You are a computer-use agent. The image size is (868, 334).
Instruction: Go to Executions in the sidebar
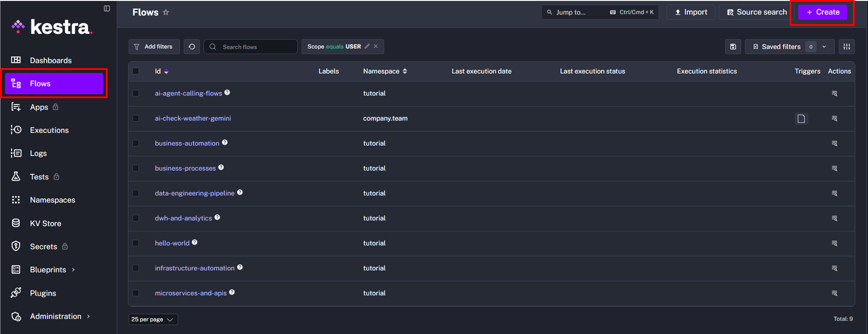49,130
